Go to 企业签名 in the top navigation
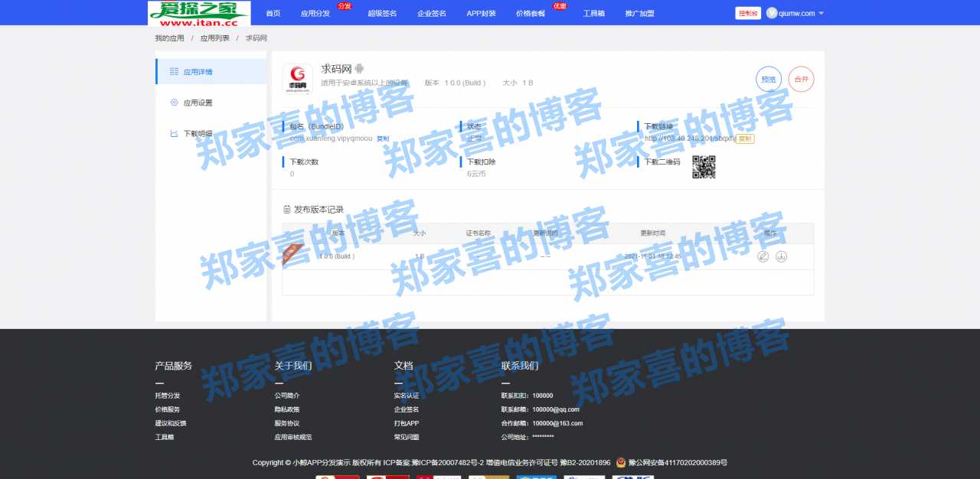Screen dimensions: 980x479 (x=432, y=13)
